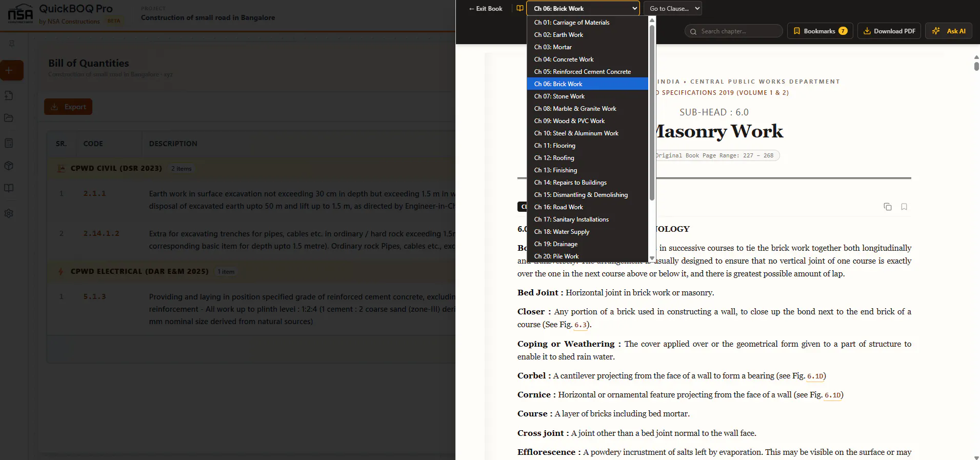Click the magnifier icon in the chapter search
980x460 pixels.
pos(693,31)
